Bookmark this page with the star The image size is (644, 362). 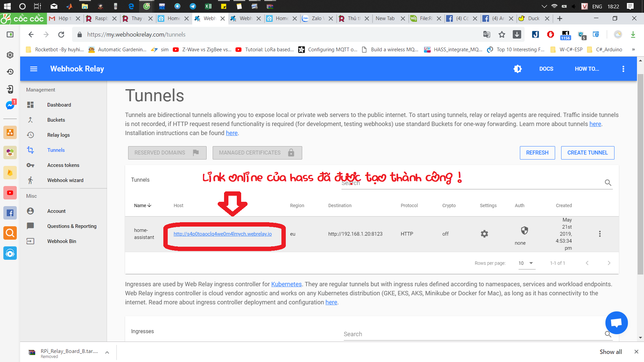pos(502,35)
